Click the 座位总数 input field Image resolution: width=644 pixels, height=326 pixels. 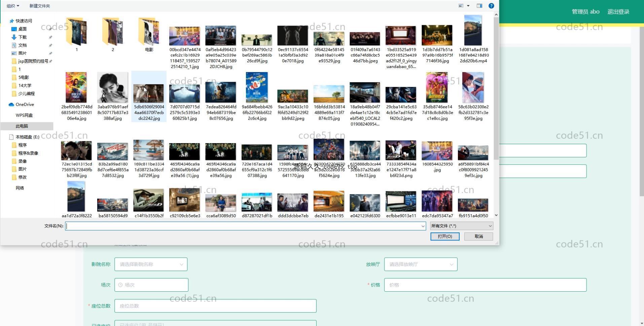click(215, 306)
